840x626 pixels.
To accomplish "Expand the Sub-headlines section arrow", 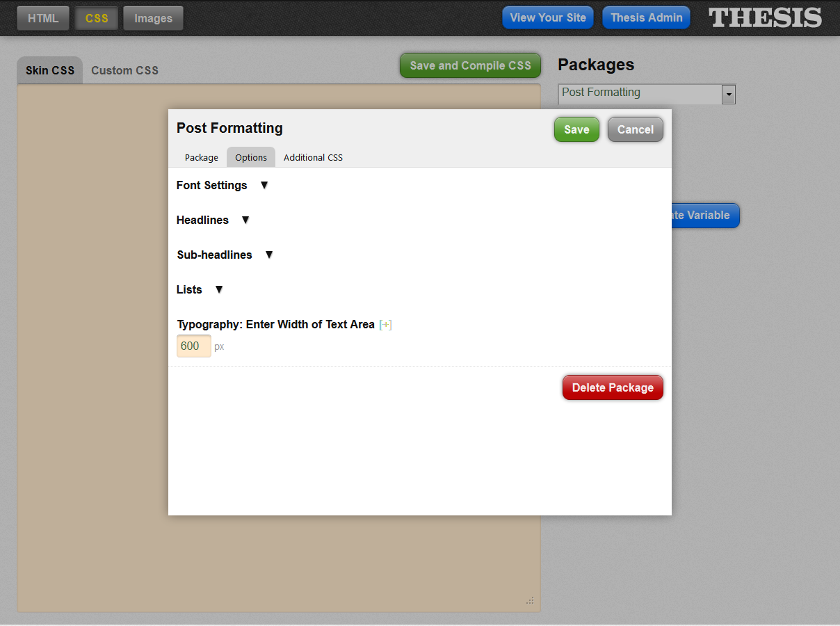I will (269, 255).
